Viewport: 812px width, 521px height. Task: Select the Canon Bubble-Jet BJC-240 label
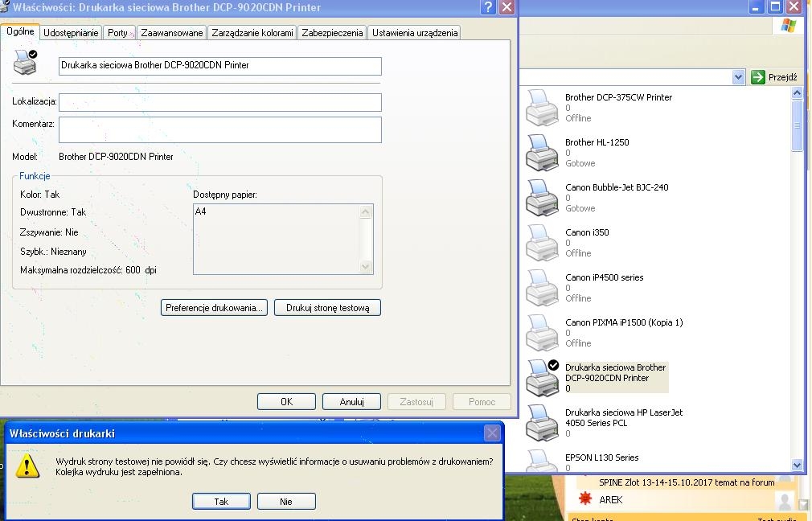[617, 187]
